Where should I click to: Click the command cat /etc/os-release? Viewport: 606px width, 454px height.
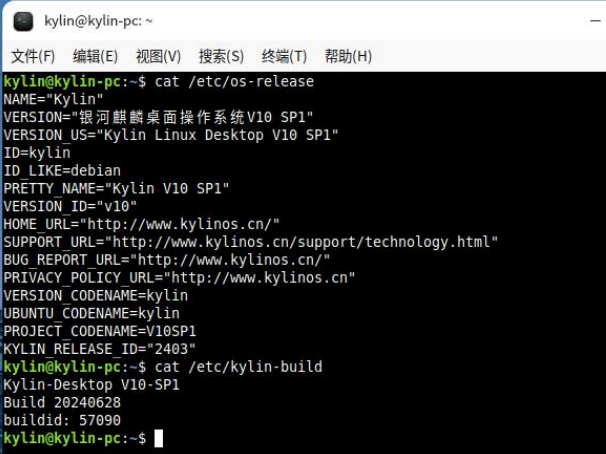point(234,82)
